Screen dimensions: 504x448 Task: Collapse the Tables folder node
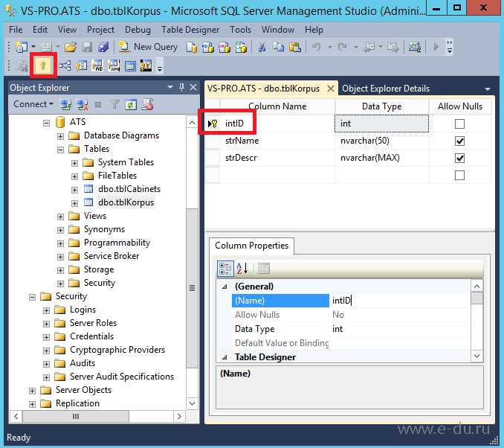(61, 150)
